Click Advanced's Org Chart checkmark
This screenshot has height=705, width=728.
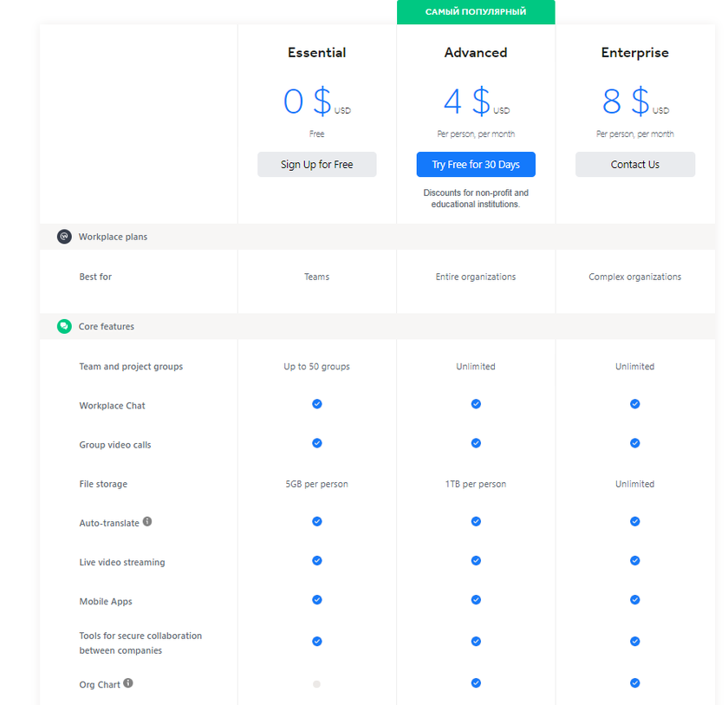pos(476,683)
